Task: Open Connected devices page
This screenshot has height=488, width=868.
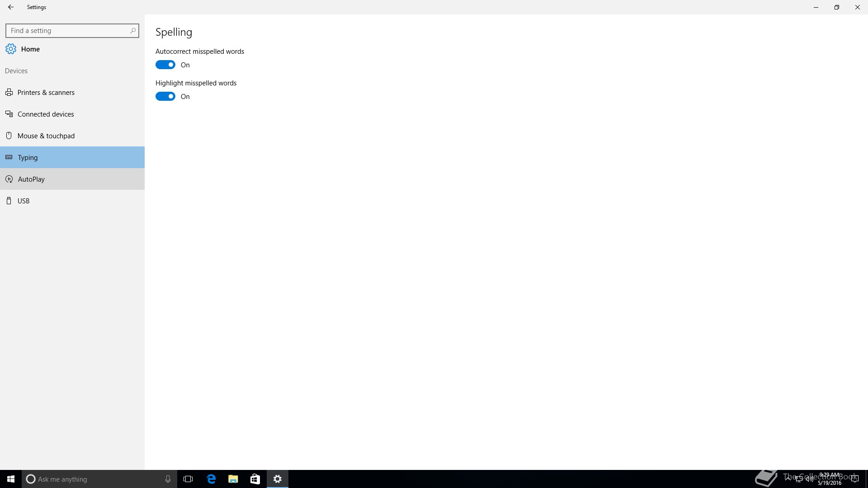Action: pyautogui.click(x=46, y=114)
